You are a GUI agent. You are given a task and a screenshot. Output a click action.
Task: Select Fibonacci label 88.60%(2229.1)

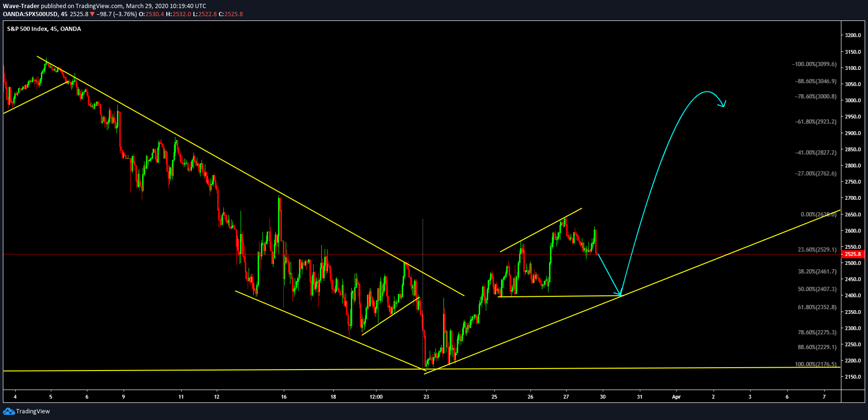817,347
